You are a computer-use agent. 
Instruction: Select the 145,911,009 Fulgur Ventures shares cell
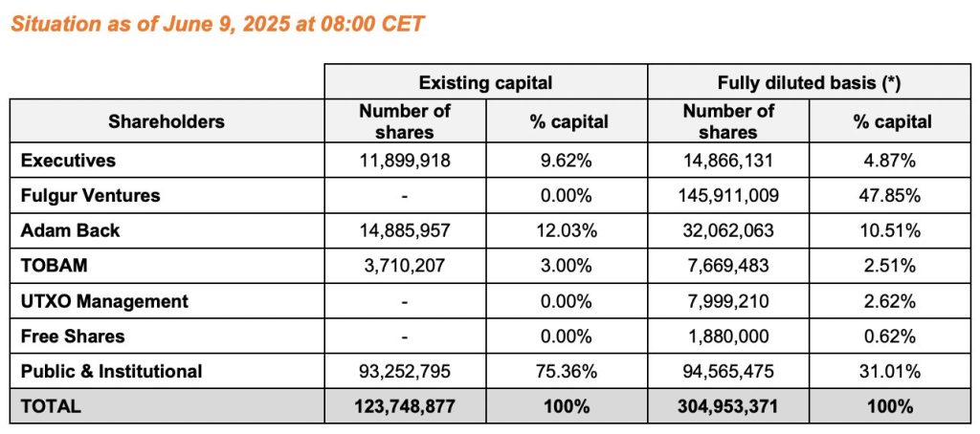[x=728, y=195]
